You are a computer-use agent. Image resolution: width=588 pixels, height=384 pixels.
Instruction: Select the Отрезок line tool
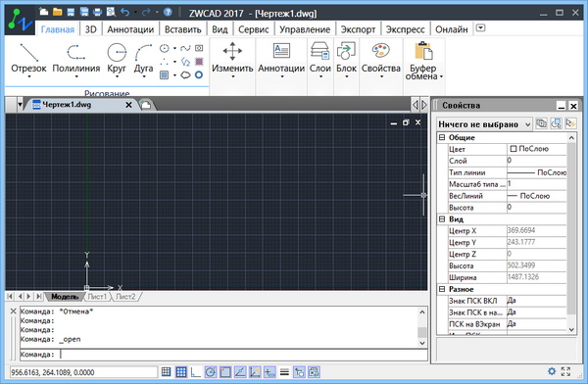tap(28, 59)
